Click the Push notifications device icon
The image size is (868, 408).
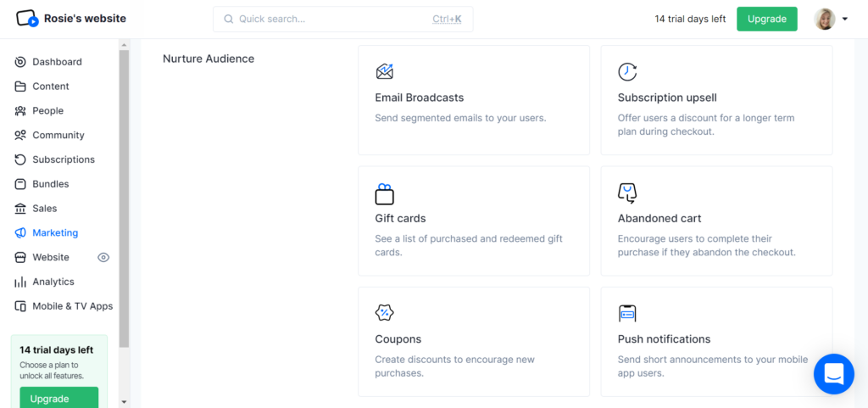coord(627,313)
